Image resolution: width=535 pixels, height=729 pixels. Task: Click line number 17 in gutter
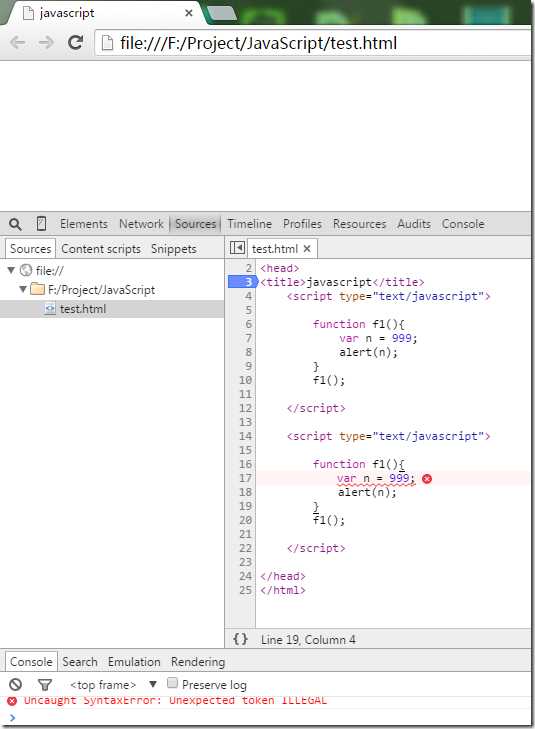(x=245, y=478)
